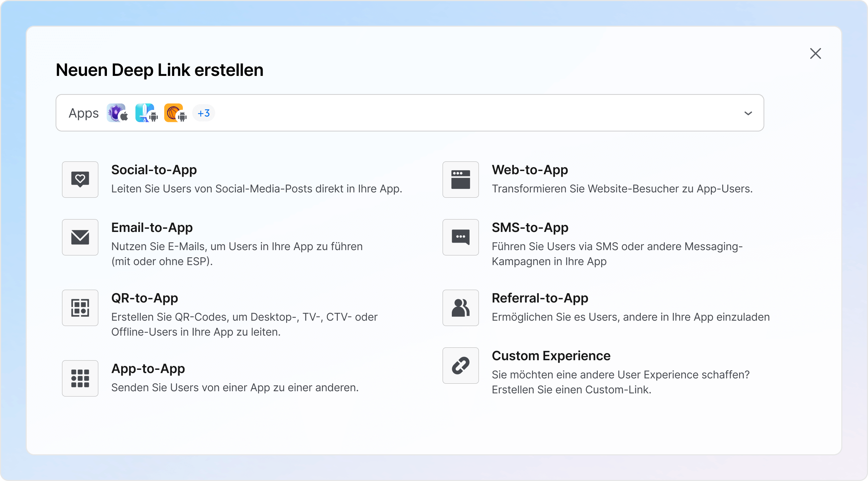Select the Referral-to-App people icon
Screen dimensions: 868x481
[x=460, y=307]
